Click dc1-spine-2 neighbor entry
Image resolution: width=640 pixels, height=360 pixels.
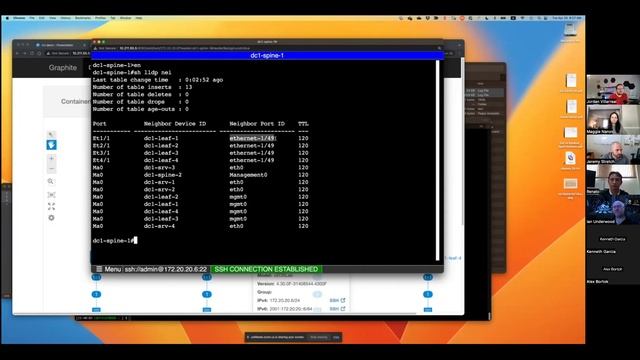(162, 175)
